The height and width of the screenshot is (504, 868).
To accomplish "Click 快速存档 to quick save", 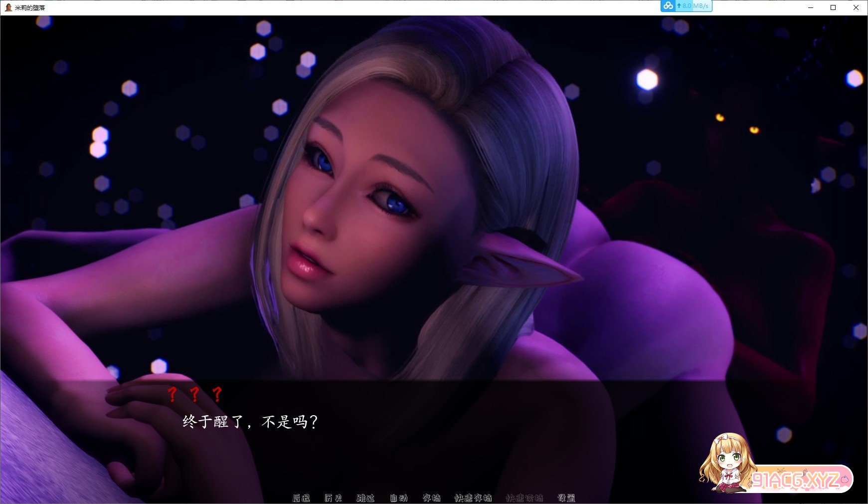I will [x=473, y=498].
